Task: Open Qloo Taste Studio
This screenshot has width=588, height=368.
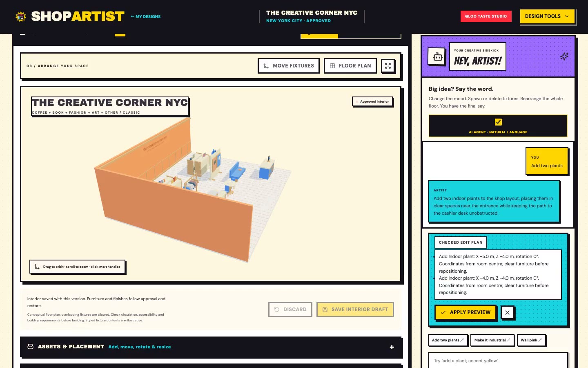Action: (486, 16)
